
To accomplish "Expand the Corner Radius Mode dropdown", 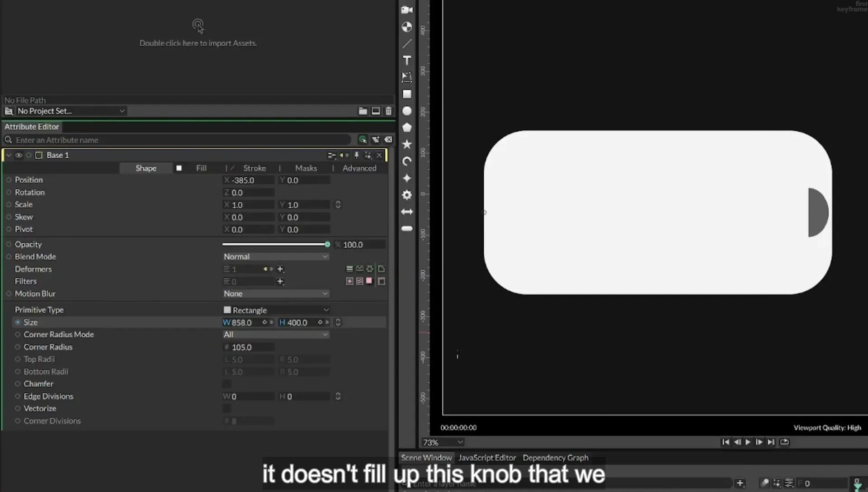I will [275, 335].
